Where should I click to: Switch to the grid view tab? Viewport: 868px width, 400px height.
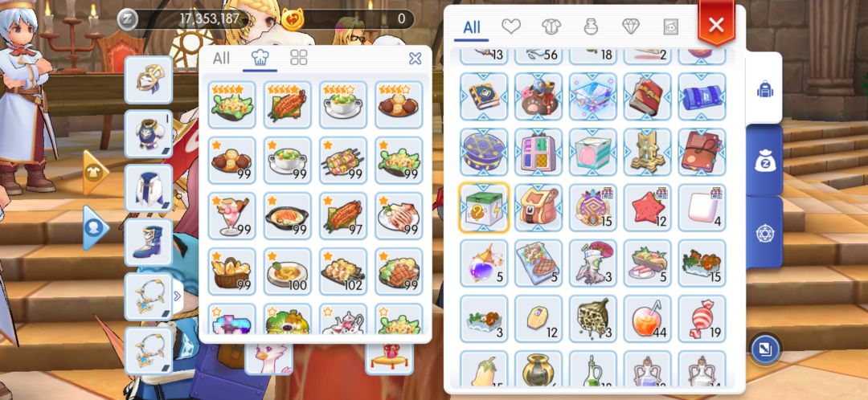pyautogui.click(x=299, y=58)
